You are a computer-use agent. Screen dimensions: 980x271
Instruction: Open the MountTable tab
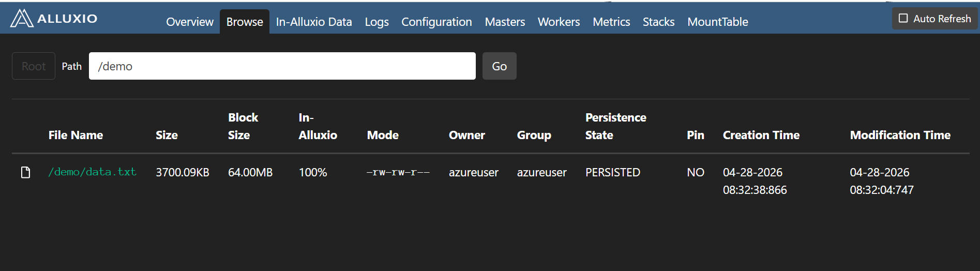(718, 22)
